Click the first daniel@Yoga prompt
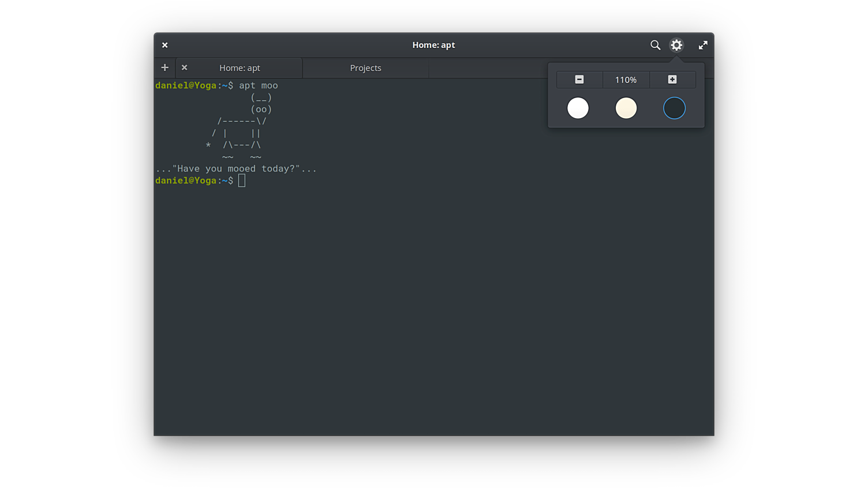Viewport: 868px width, 488px height. pos(186,85)
